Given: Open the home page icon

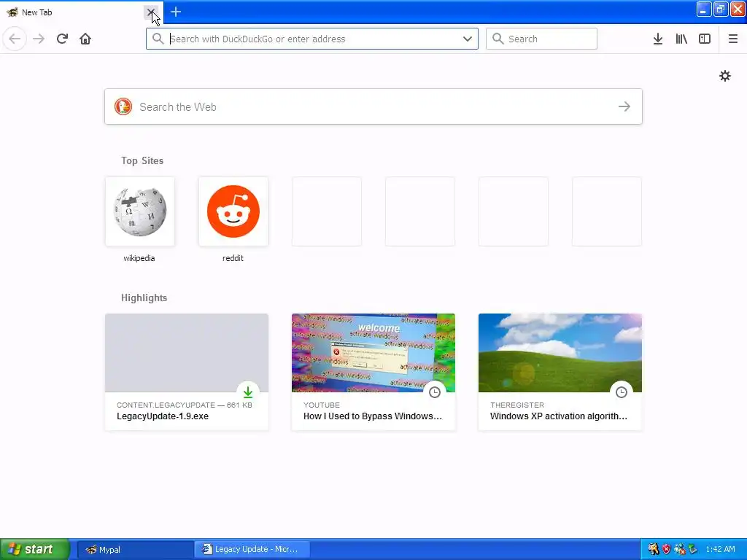Looking at the screenshot, I should coord(85,39).
